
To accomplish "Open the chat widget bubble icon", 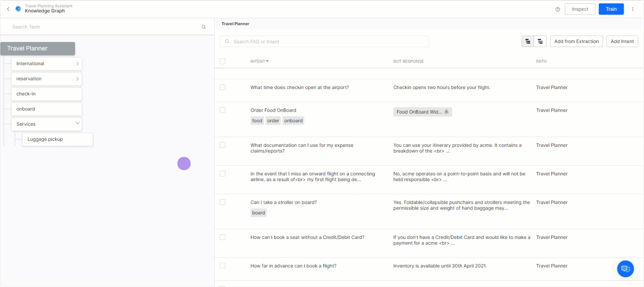I will tap(625, 269).
